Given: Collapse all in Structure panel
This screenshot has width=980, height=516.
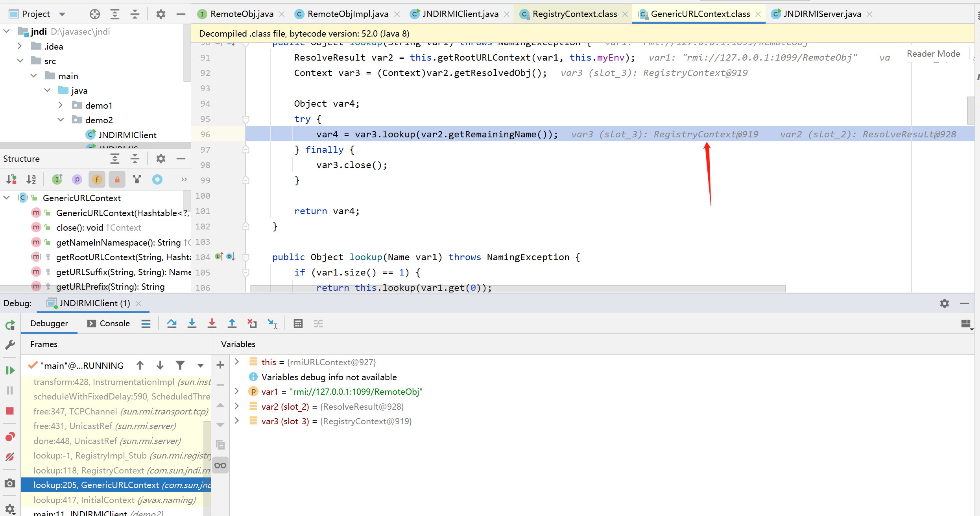Looking at the screenshot, I should (x=135, y=159).
